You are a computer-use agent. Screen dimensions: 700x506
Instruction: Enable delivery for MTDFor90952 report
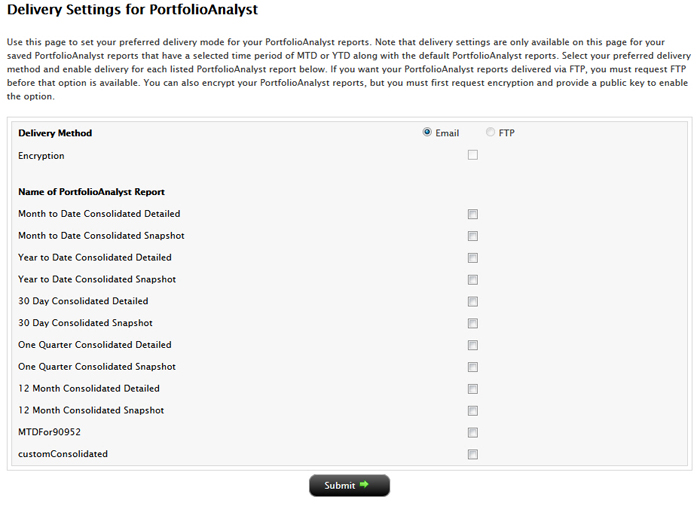[473, 433]
